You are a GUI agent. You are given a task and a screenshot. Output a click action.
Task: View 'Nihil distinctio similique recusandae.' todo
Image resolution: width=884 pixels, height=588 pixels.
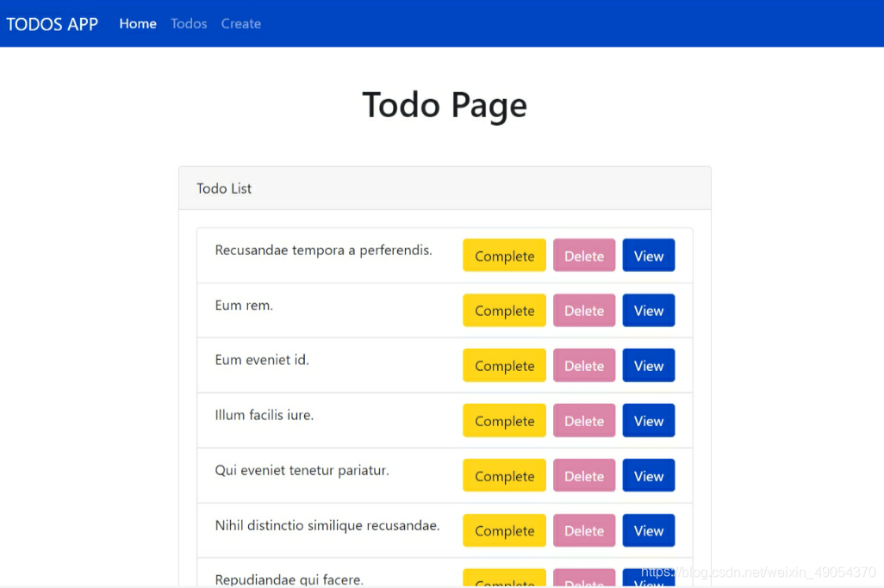[x=648, y=530]
